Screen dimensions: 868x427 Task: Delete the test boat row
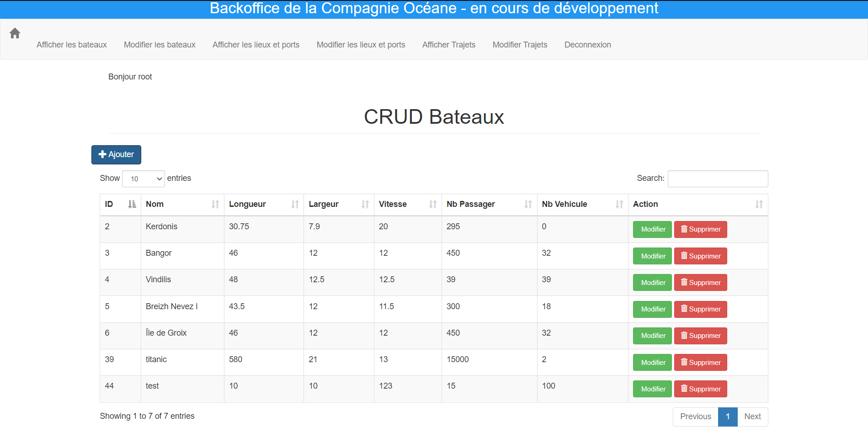(700, 389)
